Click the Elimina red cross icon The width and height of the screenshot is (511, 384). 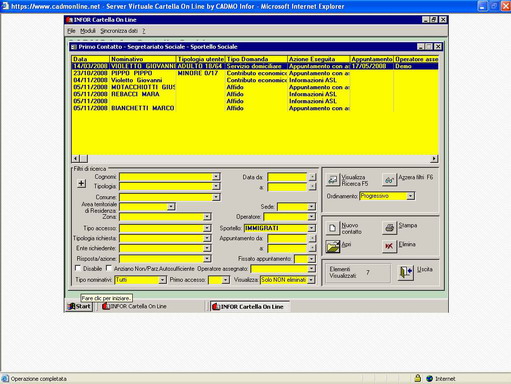coord(389,246)
